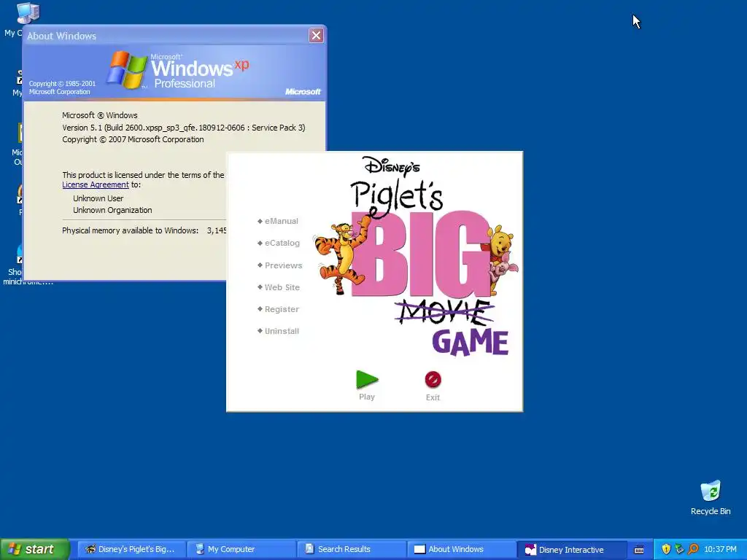The height and width of the screenshot is (560, 747).
Task: Click the Unknown User text
Action: click(98, 198)
